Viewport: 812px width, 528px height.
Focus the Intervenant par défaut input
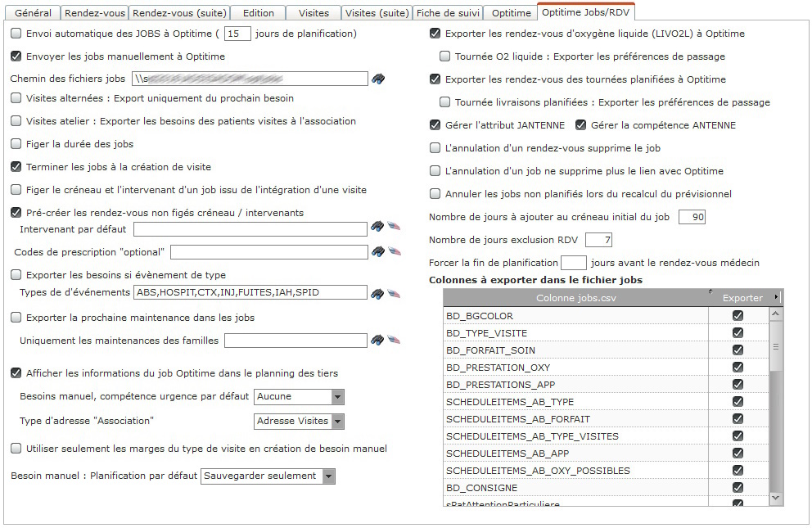click(x=250, y=229)
